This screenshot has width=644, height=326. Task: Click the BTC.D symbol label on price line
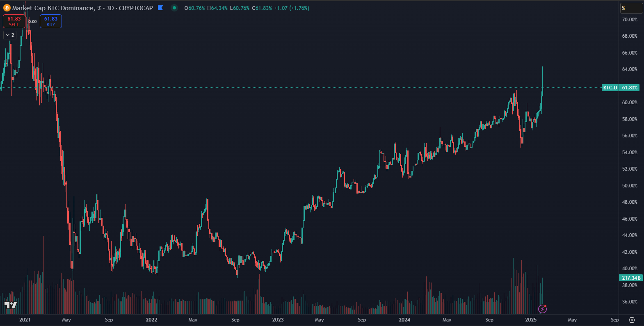(x=610, y=88)
